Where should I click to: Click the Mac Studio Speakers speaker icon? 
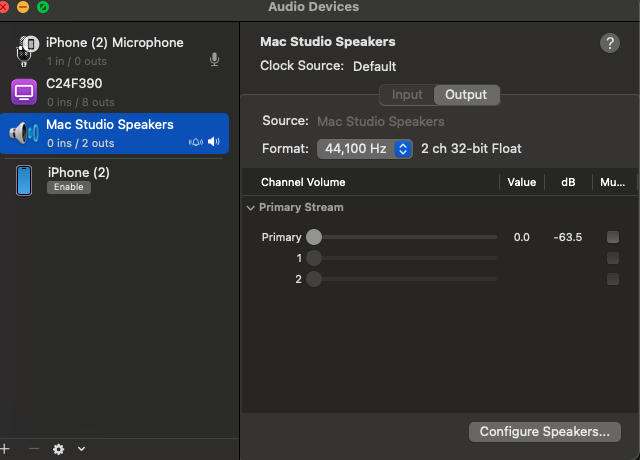pos(24,133)
